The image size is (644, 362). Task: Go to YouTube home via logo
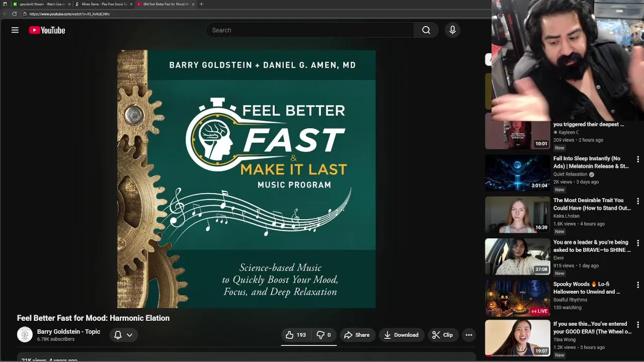point(47,30)
